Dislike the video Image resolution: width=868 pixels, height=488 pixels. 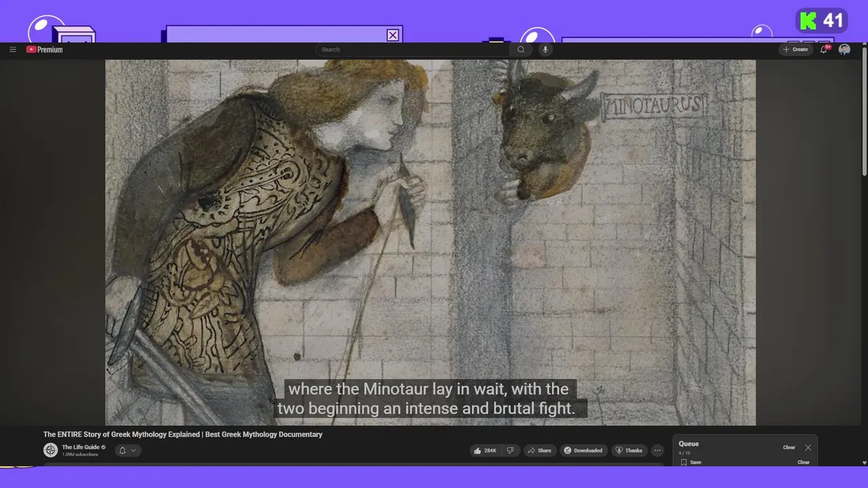[511, 450]
